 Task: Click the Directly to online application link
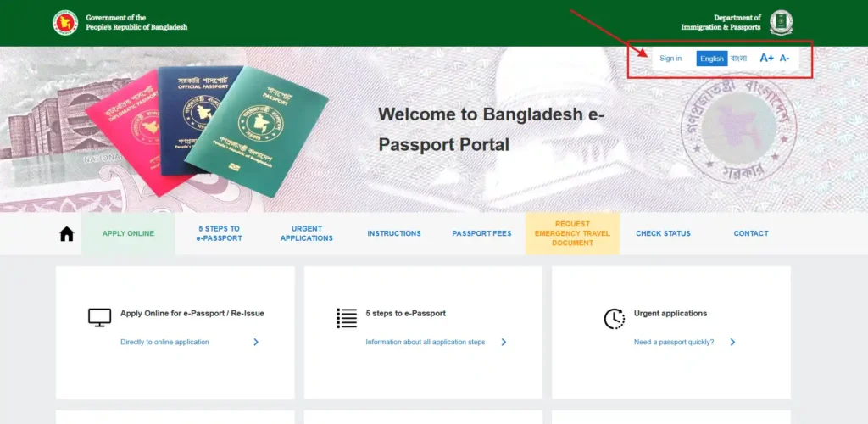click(x=165, y=342)
